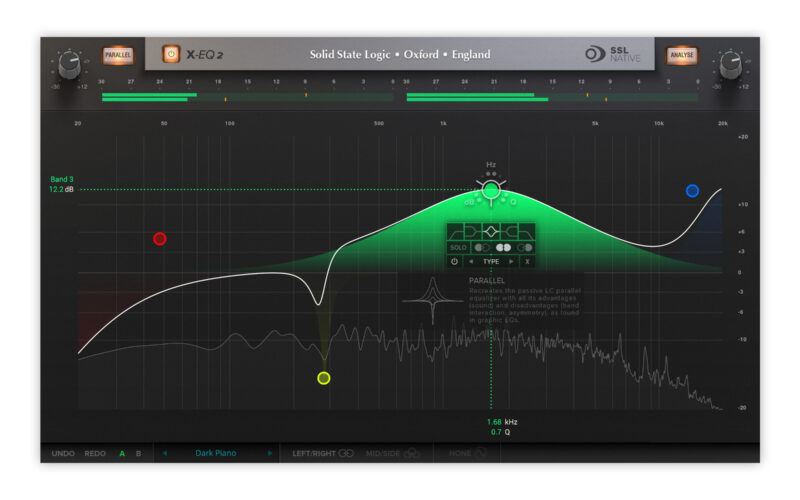This screenshot has width=800, height=500.
Task: Click the SSL Native logo
Action: click(612, 54)
